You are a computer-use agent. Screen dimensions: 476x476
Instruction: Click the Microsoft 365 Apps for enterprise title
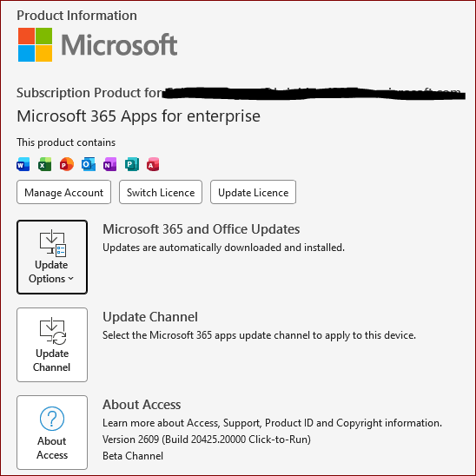click(x=138, y=116)
